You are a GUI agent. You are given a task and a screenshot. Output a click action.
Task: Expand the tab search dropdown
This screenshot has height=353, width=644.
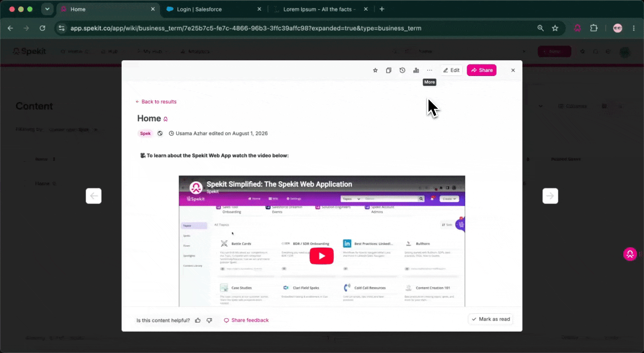coord(47,9)
